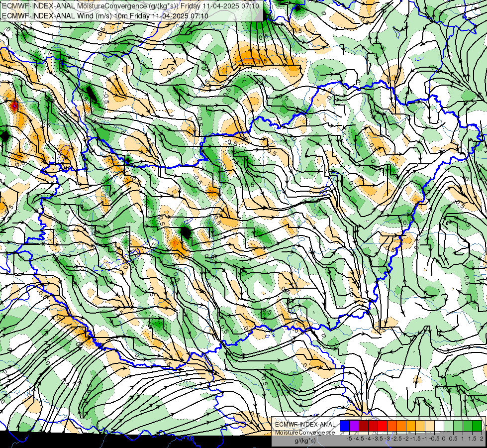
Task: Click the legend label MoistureConvergence
Action: pyautogui.click(x=305, y=433)
